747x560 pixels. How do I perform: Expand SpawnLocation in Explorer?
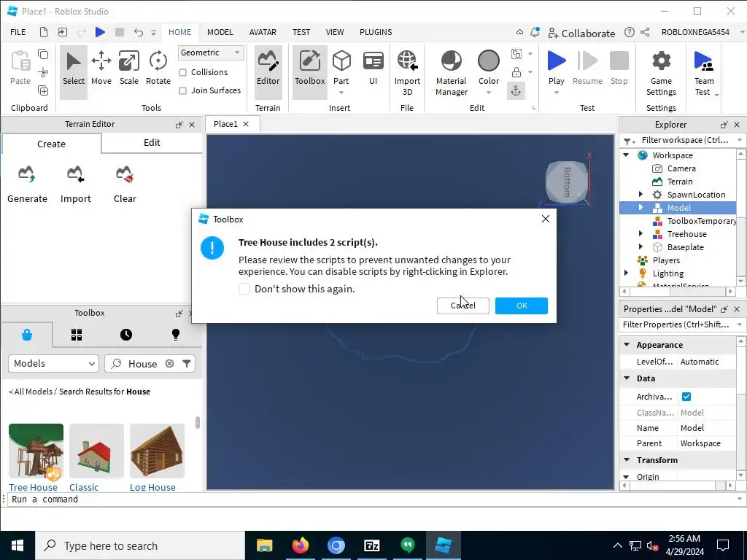640,194
